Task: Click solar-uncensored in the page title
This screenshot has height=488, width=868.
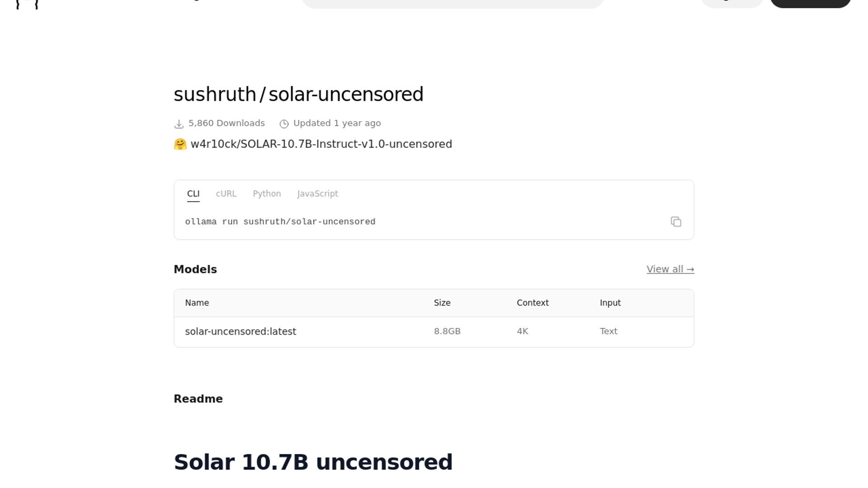Action: 346,94
